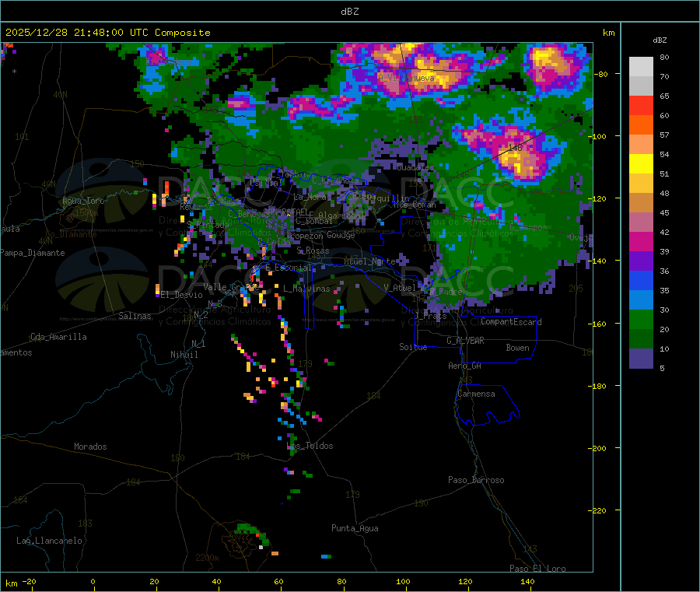Click the 'S_Rosas' map label
Viewport: 700px width, 592px height.
(313, 250)
